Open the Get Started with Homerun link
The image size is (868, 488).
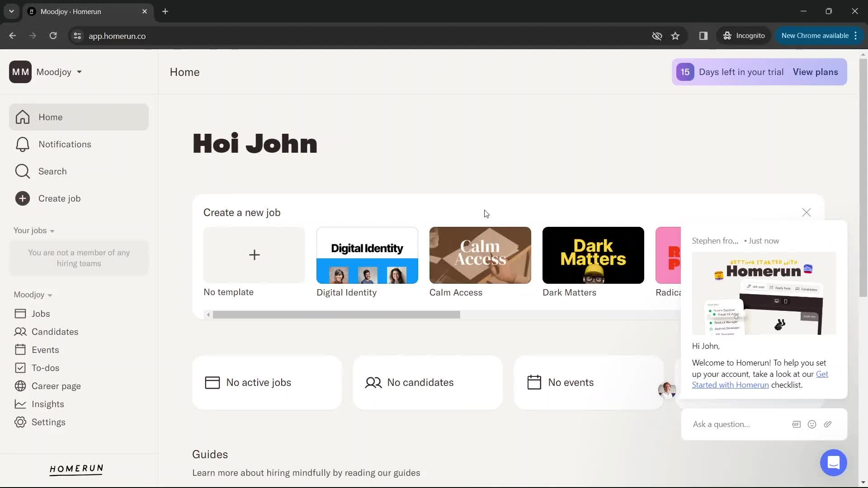click(x=760, y=380)
